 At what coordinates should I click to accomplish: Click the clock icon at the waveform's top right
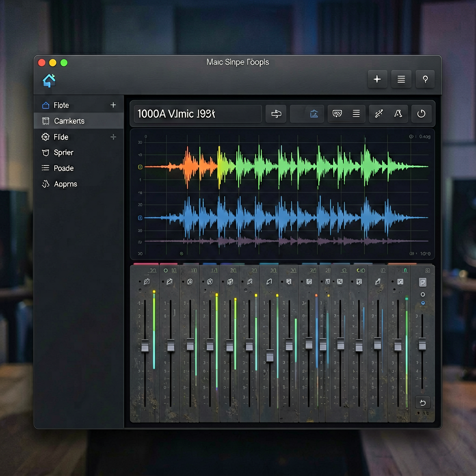411,137
